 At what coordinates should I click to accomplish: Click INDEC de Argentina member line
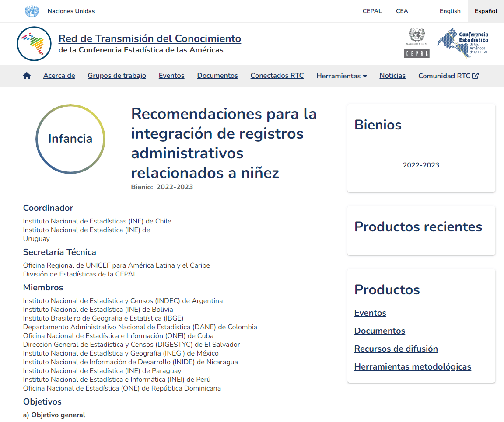[123, 301]
